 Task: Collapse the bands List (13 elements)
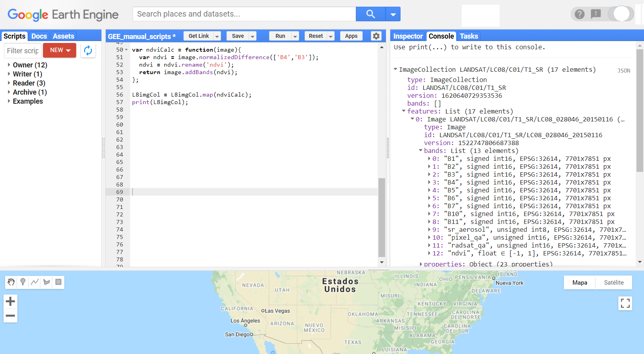pos(421,151)
